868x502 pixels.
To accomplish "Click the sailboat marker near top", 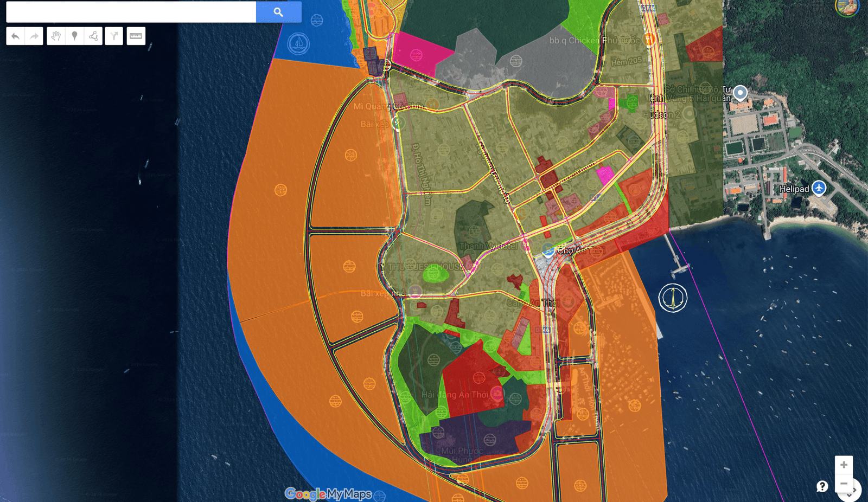I will [298, 43].
